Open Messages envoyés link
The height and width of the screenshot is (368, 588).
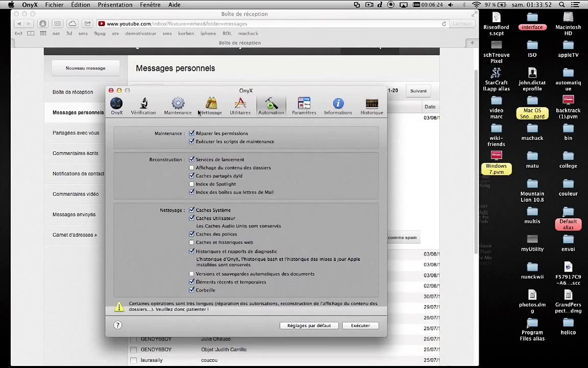click(74, 215)
